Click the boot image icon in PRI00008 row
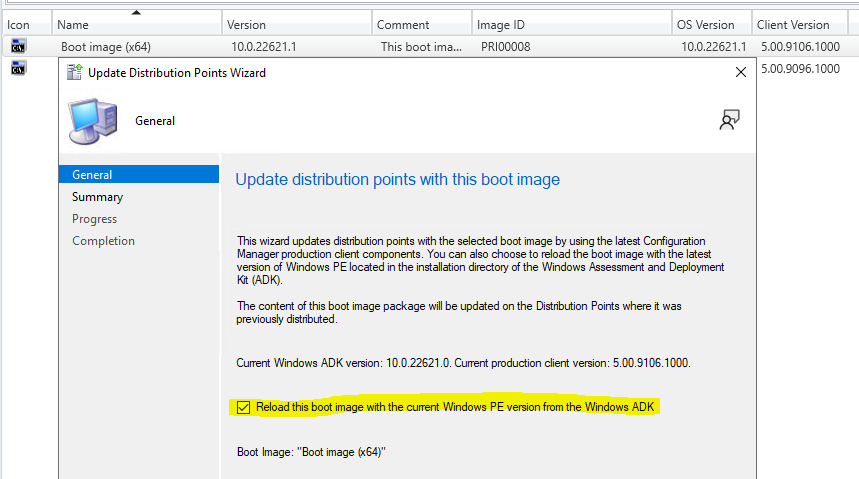 18,46
